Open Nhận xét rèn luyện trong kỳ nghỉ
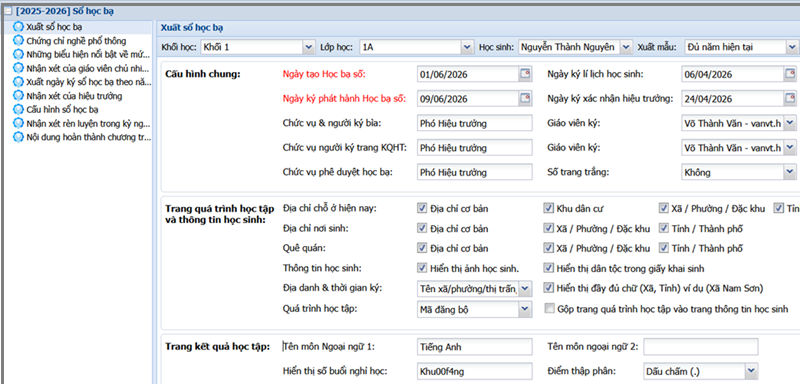Screen dimensions: 800x384 click(x=88, y=123)
